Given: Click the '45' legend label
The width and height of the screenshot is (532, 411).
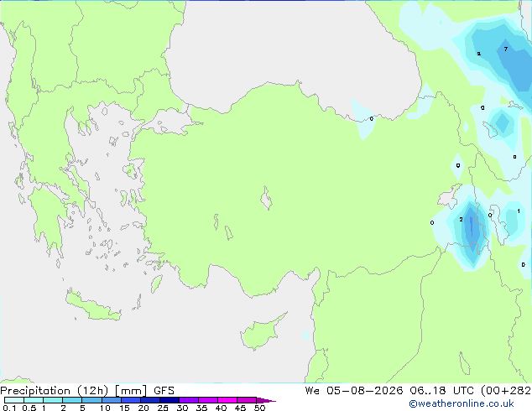Looking at the screenshot, I should [x=240, y=408].
